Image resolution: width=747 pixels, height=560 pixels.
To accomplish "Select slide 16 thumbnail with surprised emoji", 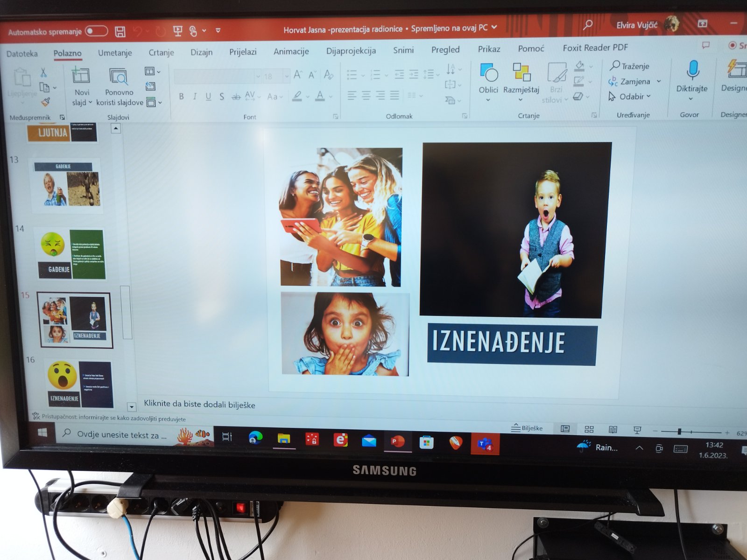I will click(x=80, y=383).
